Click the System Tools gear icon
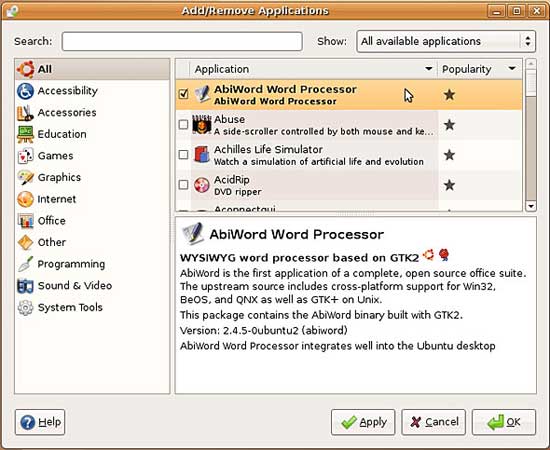Viewport: 550px width, 450px height. (26, 308)
